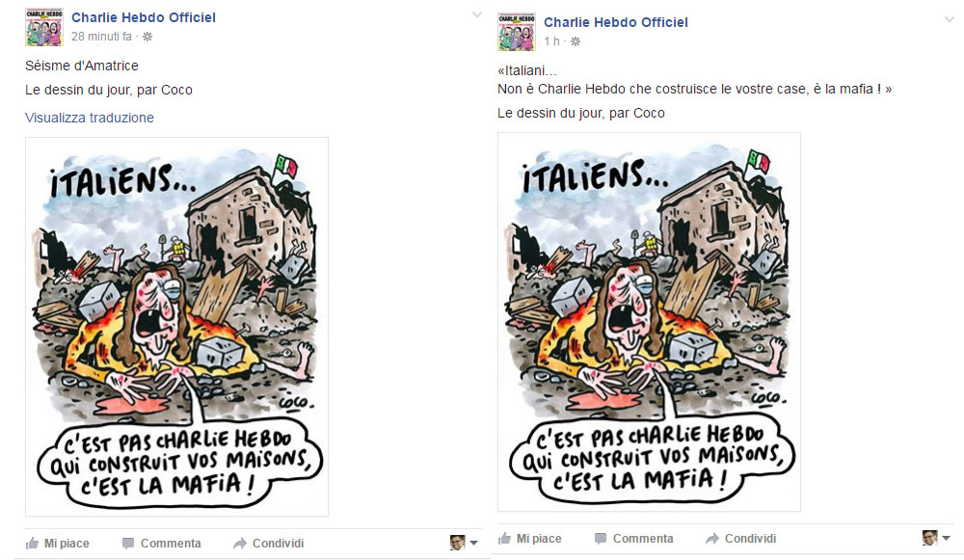
Task: Open 'Charlie Hebdo Officiel' page name on right post
Action: coord(615,23)
